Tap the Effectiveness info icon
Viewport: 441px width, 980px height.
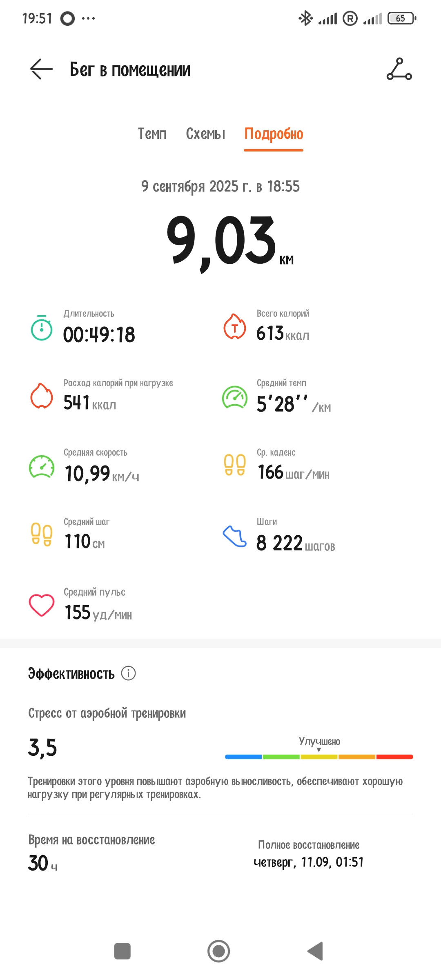(x=128, y=673)
